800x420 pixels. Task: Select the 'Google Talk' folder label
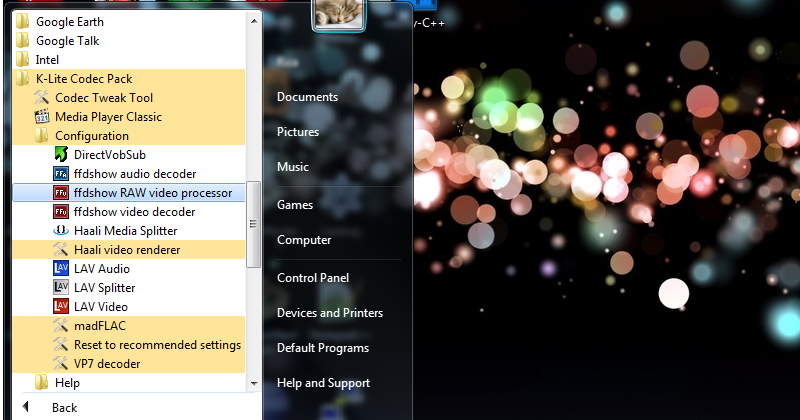point(67,41)
